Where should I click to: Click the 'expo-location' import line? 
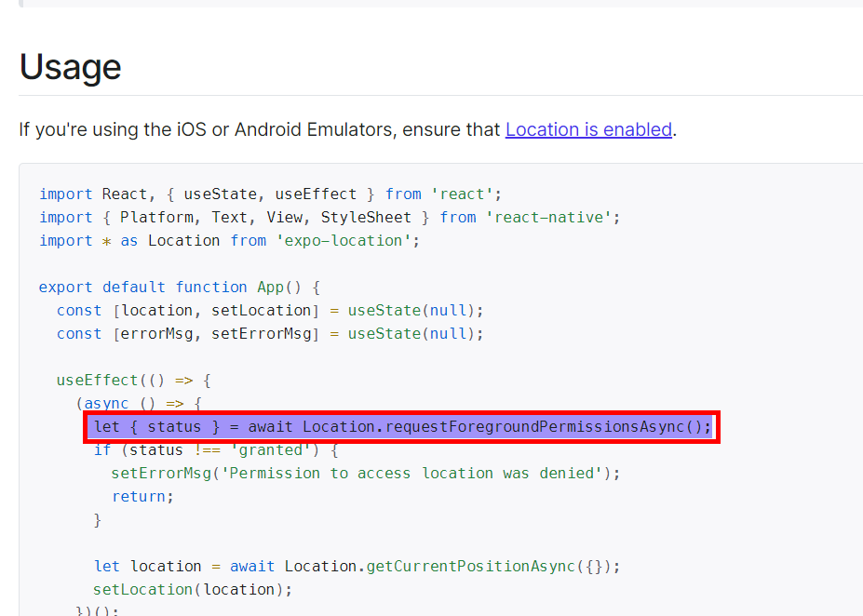point(230,240)
